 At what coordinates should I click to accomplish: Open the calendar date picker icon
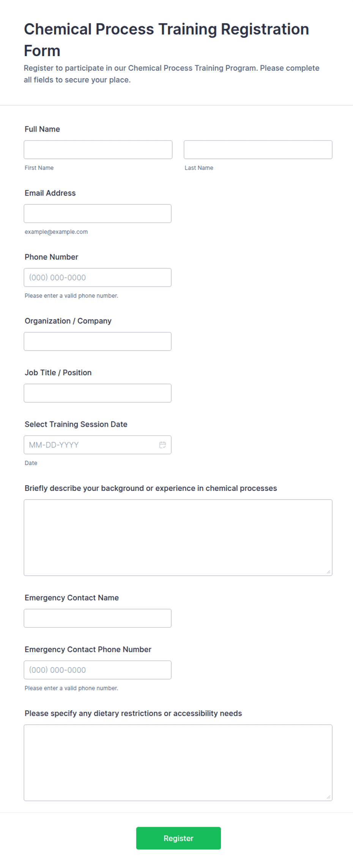point(162,445)
